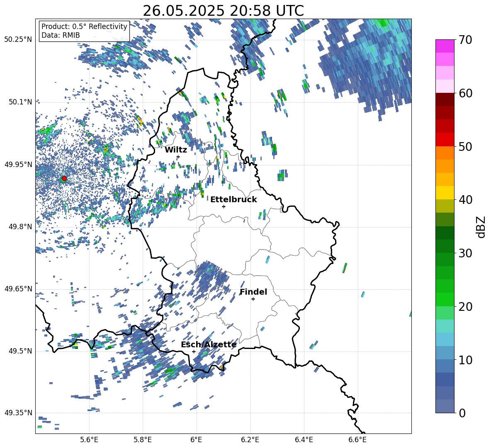Select the Ettelbruck city label
Viewport: 491px width, 448px height.
coord(233,200)
